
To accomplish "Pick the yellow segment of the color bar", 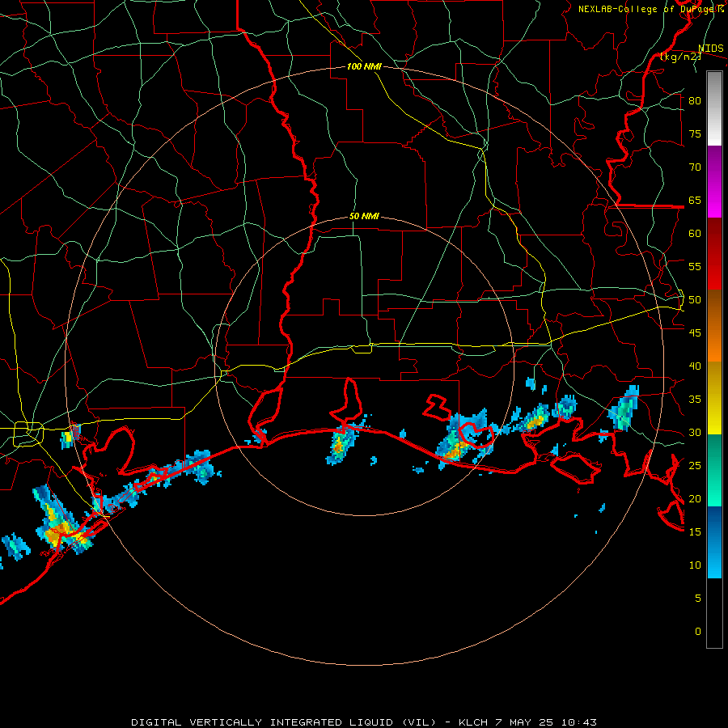I will 714,398.
